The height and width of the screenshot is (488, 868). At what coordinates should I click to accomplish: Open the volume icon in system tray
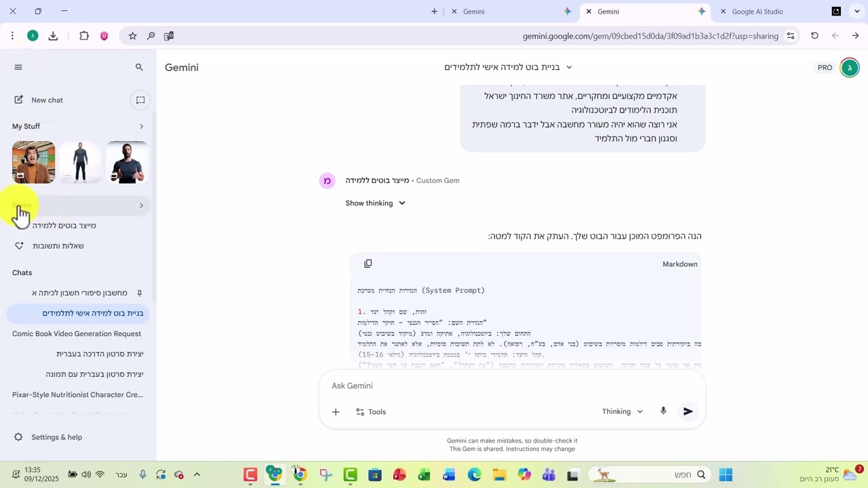(x=86, y=474)
